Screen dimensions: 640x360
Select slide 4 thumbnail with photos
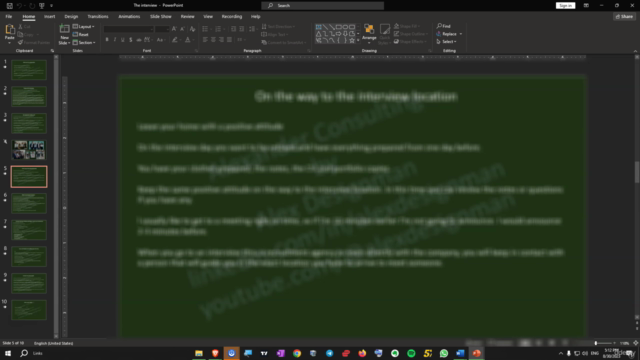click(29, 150)
